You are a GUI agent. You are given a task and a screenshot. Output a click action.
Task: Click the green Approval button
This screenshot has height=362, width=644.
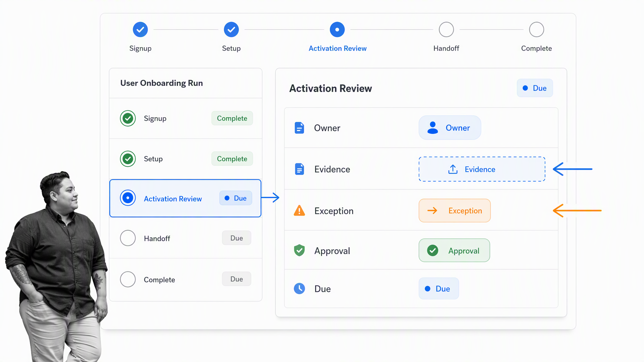point(454,250)
